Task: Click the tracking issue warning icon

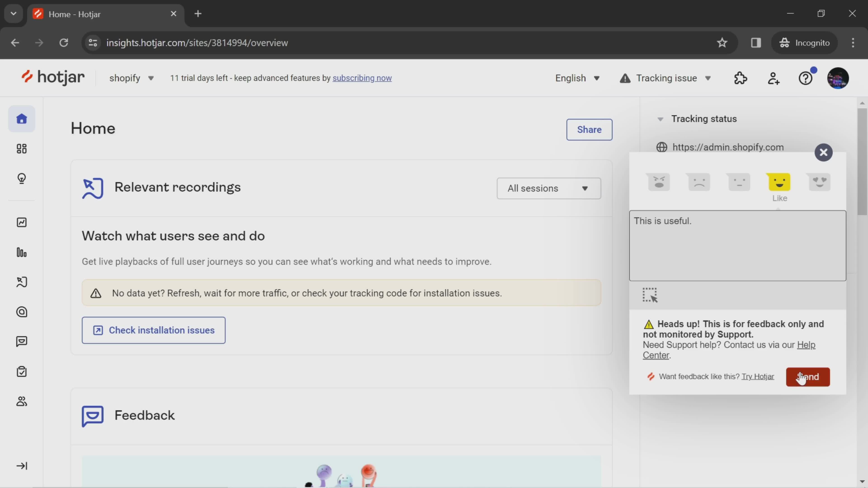Action: (625, 78)
